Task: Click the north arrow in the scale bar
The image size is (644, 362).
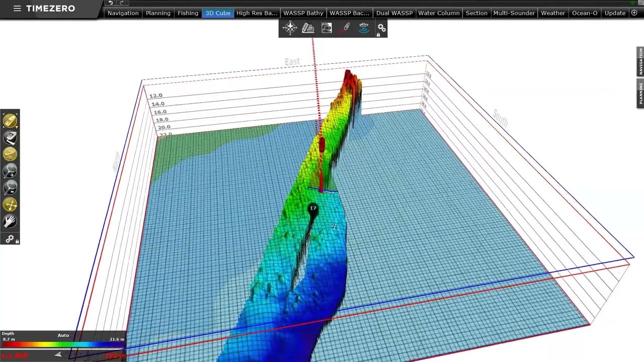Action: 58,355
